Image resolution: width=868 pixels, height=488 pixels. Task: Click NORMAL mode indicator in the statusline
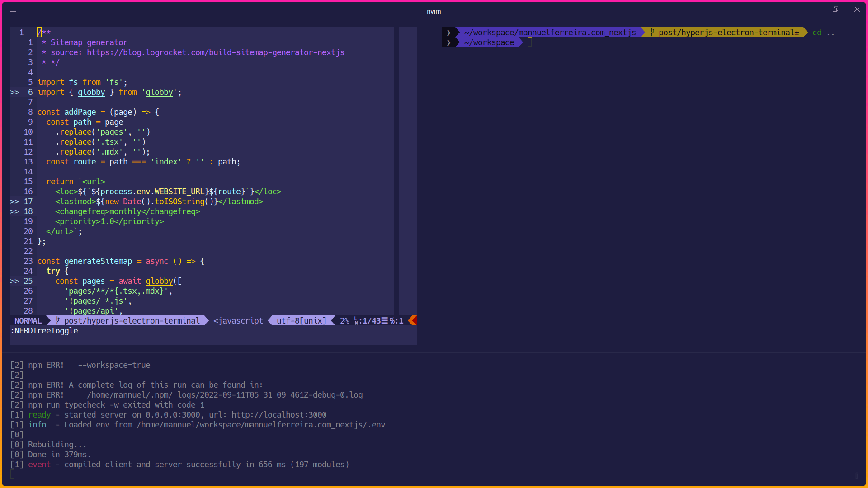(x=28, y=320)
